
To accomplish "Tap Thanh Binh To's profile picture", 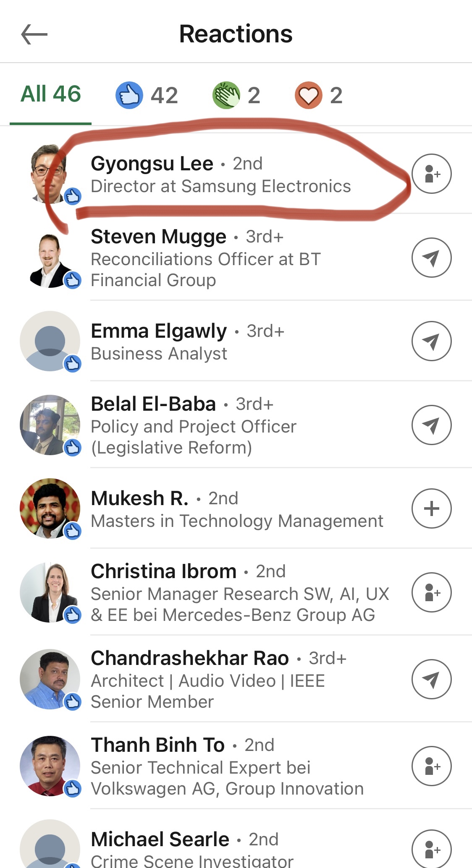I will (x=50, y=766).
